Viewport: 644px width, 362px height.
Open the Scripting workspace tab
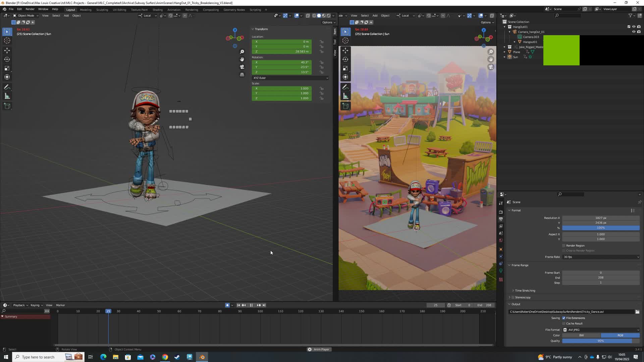[x=255, y=10]
